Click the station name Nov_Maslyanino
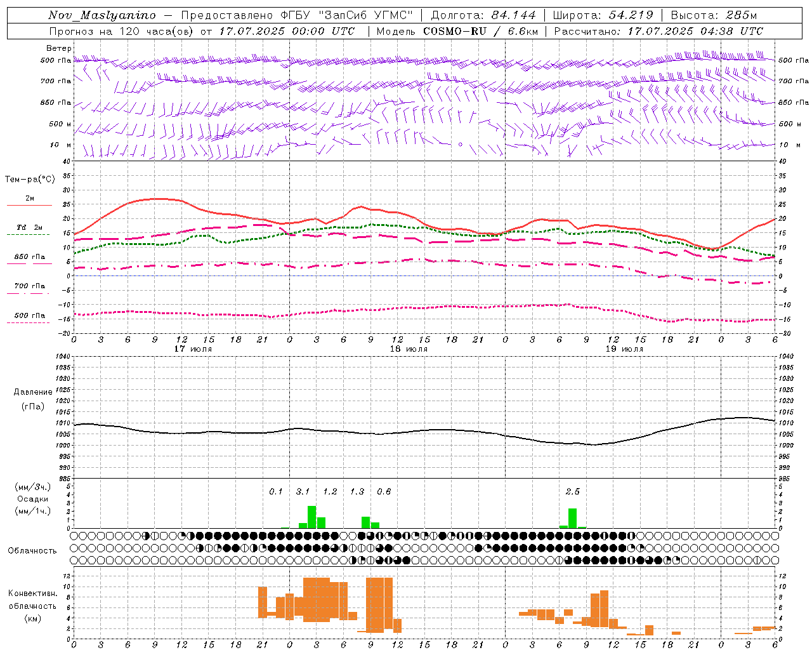 pyautogui.click(x=102, y=15)
